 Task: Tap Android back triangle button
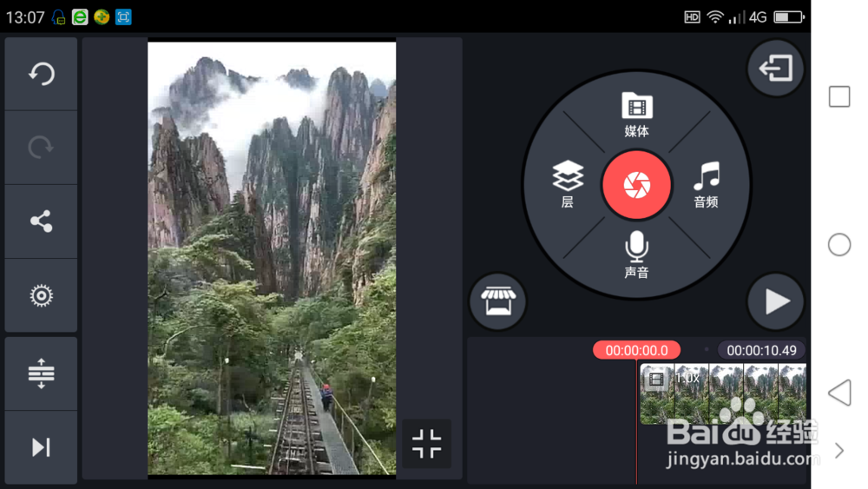click(839, 393)
